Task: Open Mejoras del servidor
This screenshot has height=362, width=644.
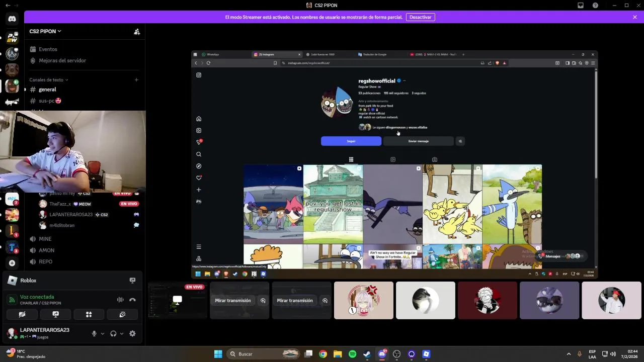Action: coord(62,60)
